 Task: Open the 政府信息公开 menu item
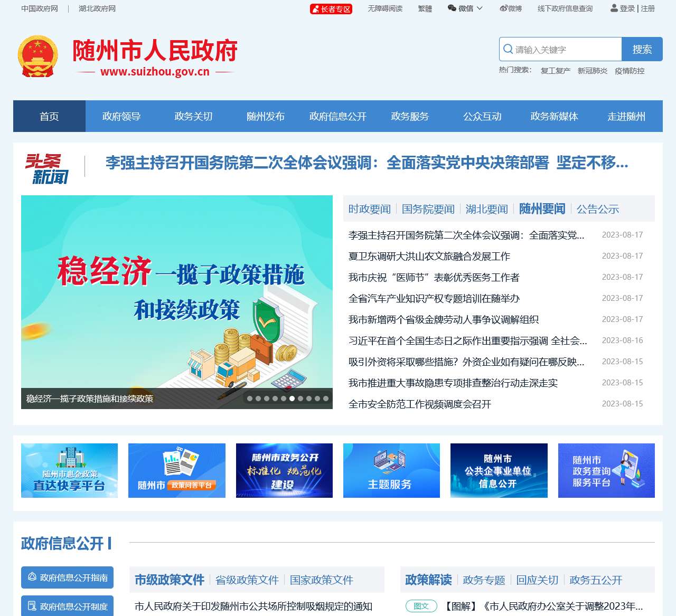pyautogui.click(x=338, y=116)
